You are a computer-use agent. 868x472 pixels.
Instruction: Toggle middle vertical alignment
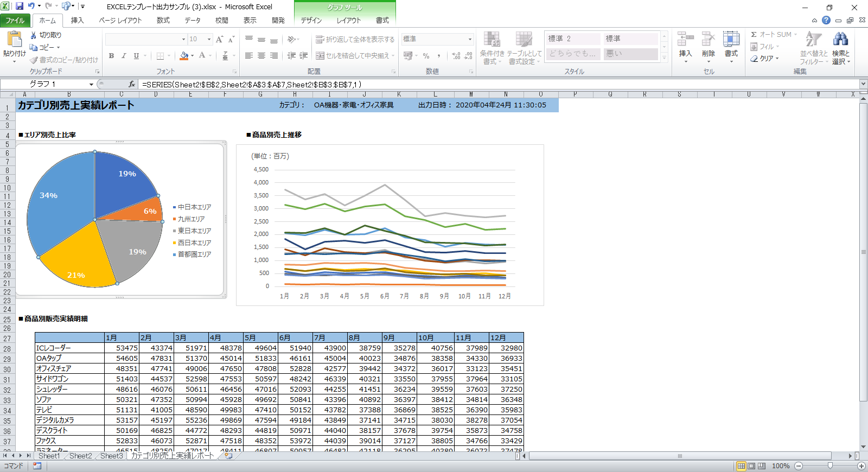[261, 39]
